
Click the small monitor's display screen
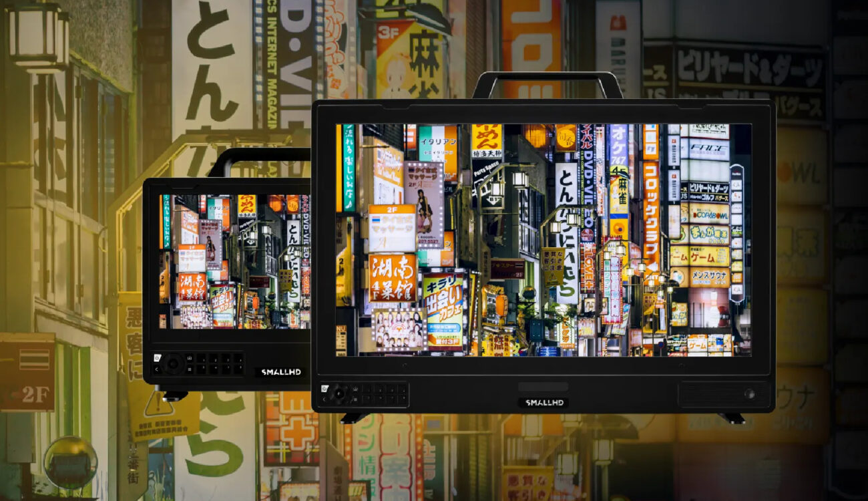click(235, 261)
